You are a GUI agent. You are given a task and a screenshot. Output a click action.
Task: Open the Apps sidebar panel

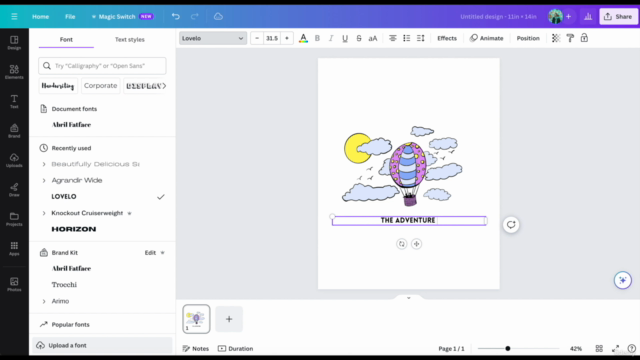(x=14, y=248)
